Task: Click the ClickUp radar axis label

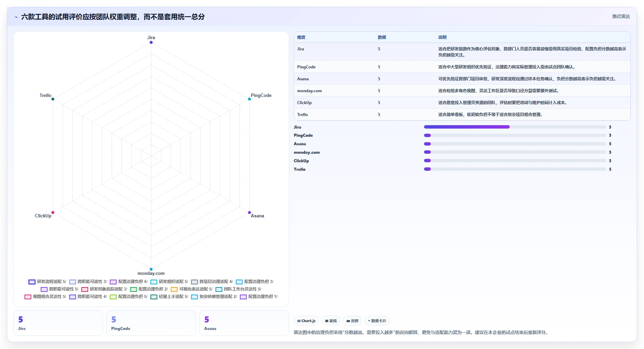Action: click(x=43, y=216)
